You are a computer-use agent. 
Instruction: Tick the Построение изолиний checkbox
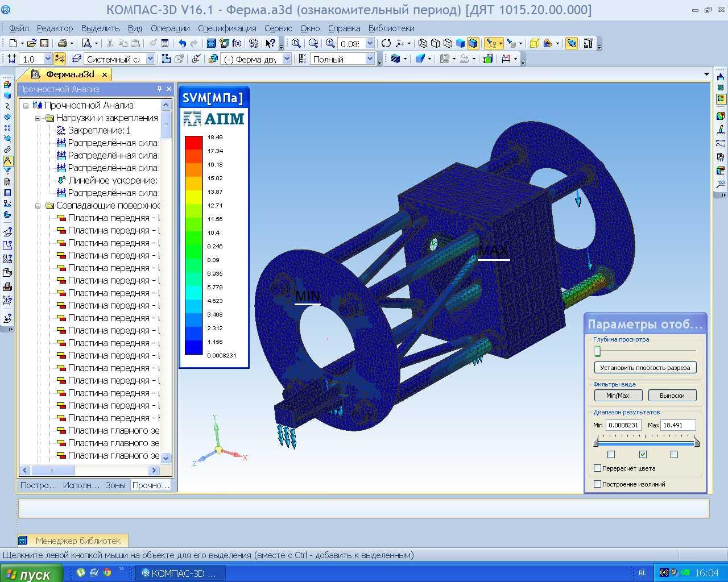click(x=597, y=484)
